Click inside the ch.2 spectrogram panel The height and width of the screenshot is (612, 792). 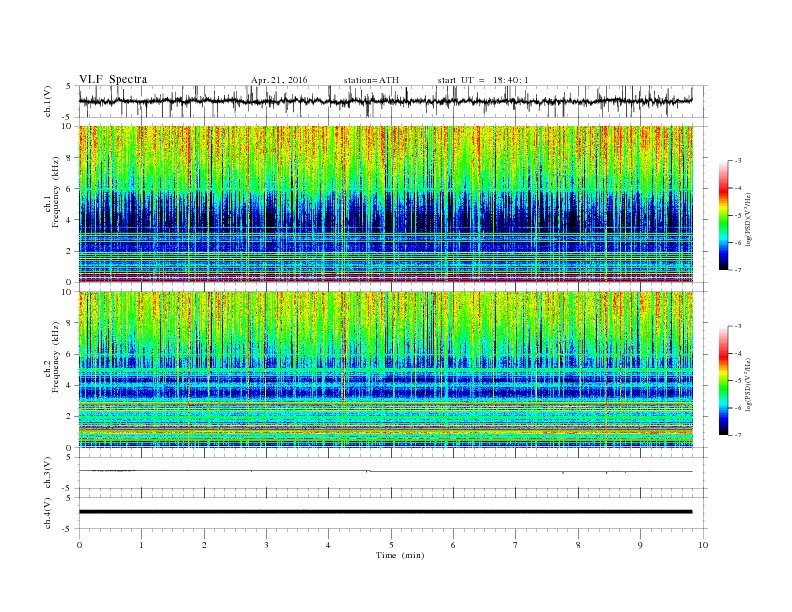[386, 369]
